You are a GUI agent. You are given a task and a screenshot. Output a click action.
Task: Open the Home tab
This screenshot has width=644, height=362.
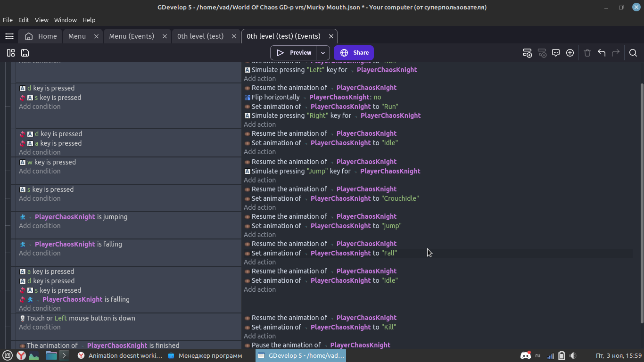(41, 36)
